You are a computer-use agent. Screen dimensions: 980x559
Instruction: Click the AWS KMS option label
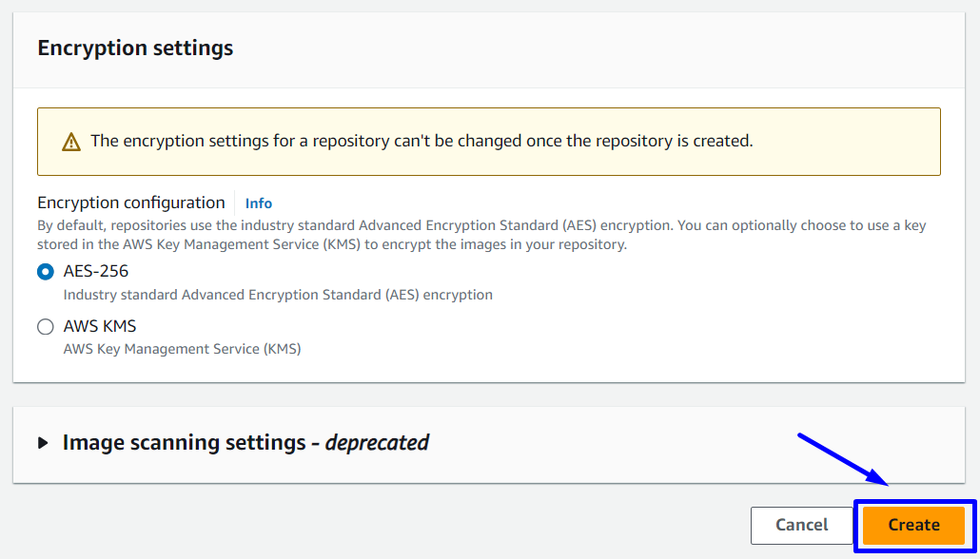click(x=99, y=326)
